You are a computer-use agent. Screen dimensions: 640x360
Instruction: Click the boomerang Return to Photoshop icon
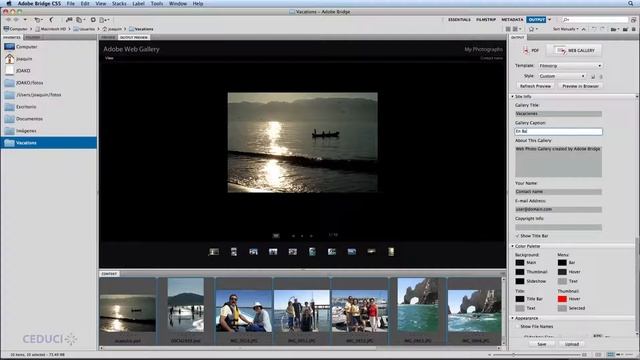51,20
